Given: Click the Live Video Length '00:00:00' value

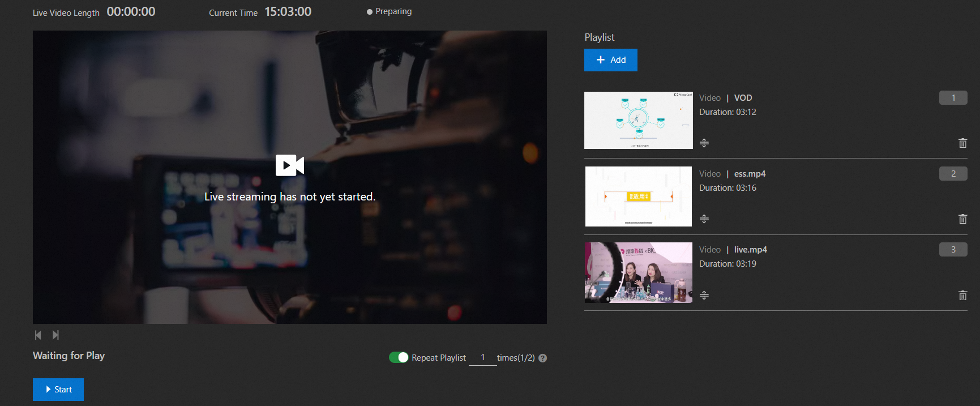Looking at the screenshot, I should pyautogui.click(x=131, y=11).
